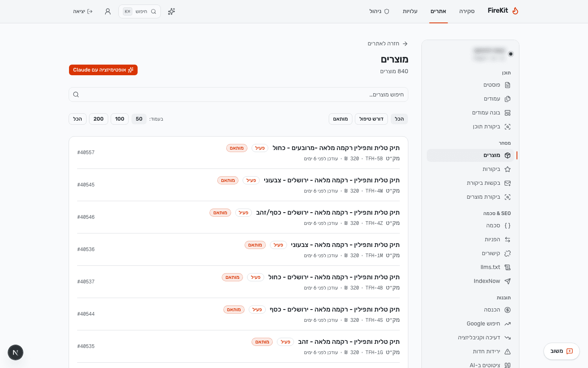The width and height of the screenshot is (588, 368).
Task: Click product ID #40546
Action: (x=86, y=217)
